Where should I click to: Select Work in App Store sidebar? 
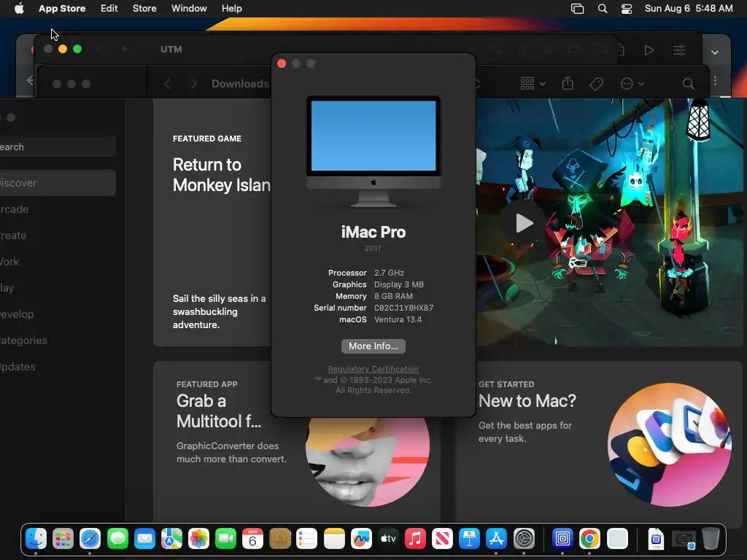point(57,262)
